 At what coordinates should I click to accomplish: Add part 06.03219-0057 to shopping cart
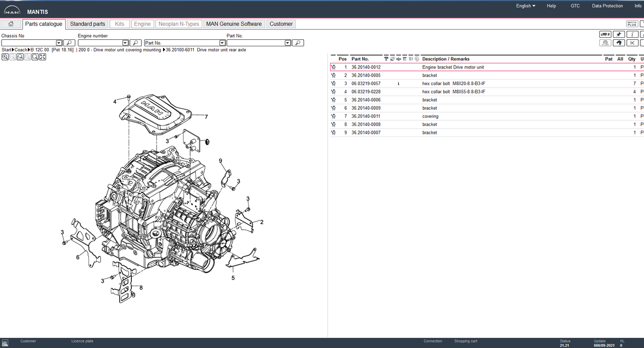click(x=334, y=84)
